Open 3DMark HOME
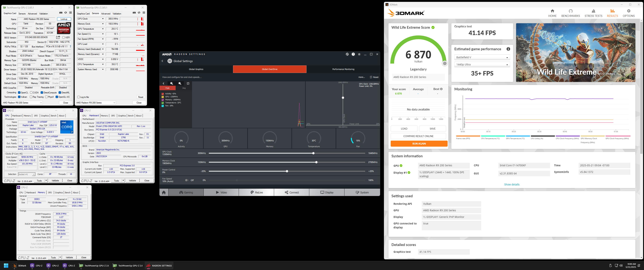This screenshot has width=644, height=270. pos(552,13)
